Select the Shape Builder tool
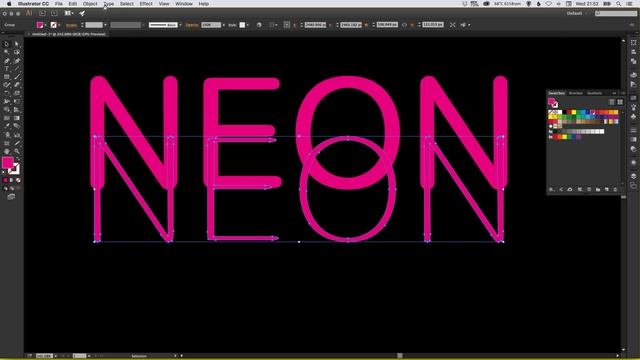640x360 pixels. [7, 109]
